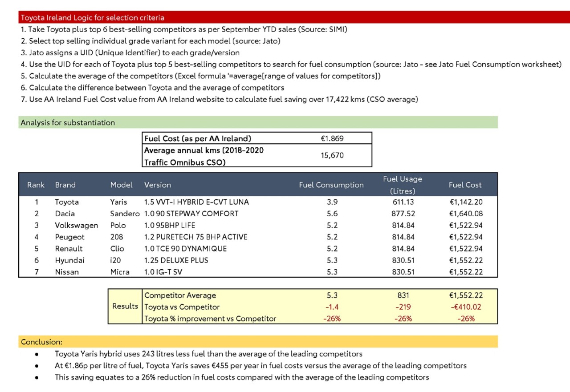Select the 'Renault' brand cell
570x392 pixels.
pos(69,249)
